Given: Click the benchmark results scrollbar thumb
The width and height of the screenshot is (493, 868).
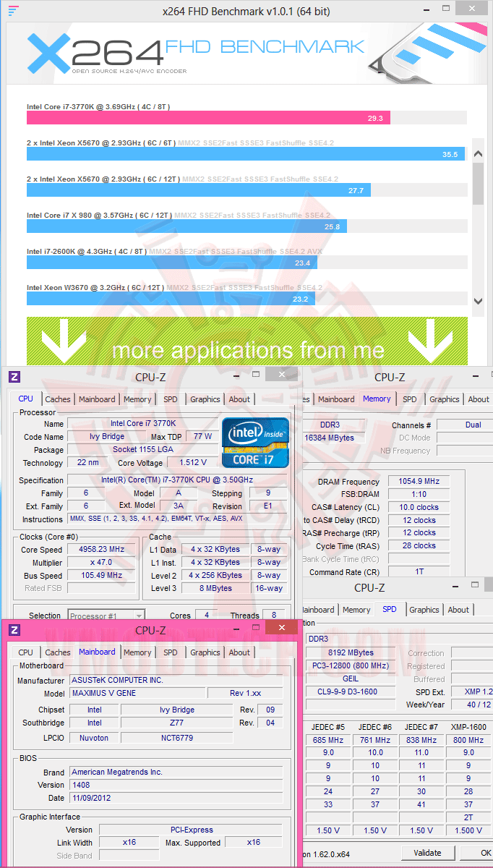Looking at the screenshot, I should (x=479, y=183).
